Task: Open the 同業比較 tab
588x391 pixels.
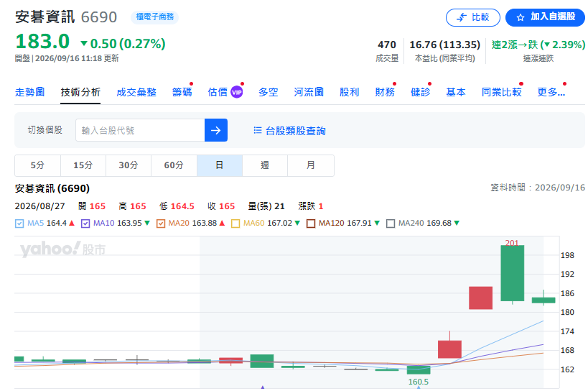Action: 501,92
